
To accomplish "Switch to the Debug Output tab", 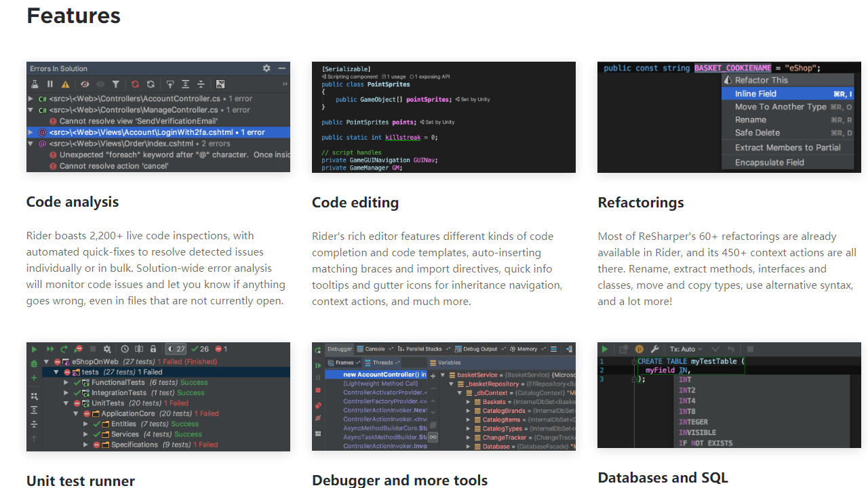I will point(479,349).
